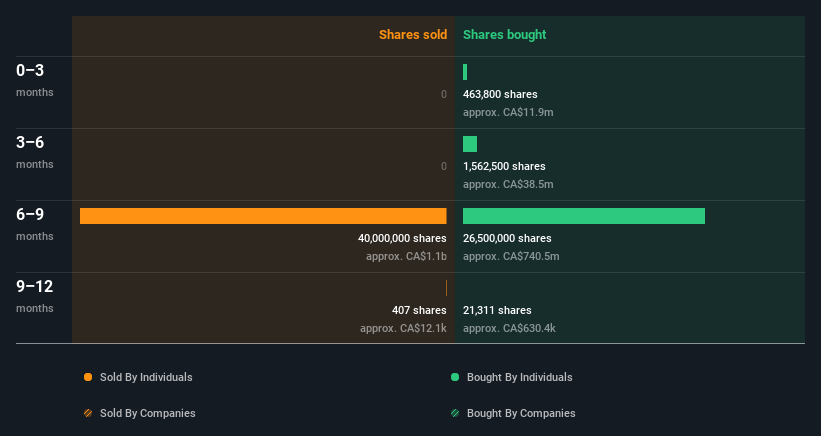The height and width of the screenshot is (436, 821).
Task: Click the striped Sold By Companies legend icon
Action: [88, 413]
